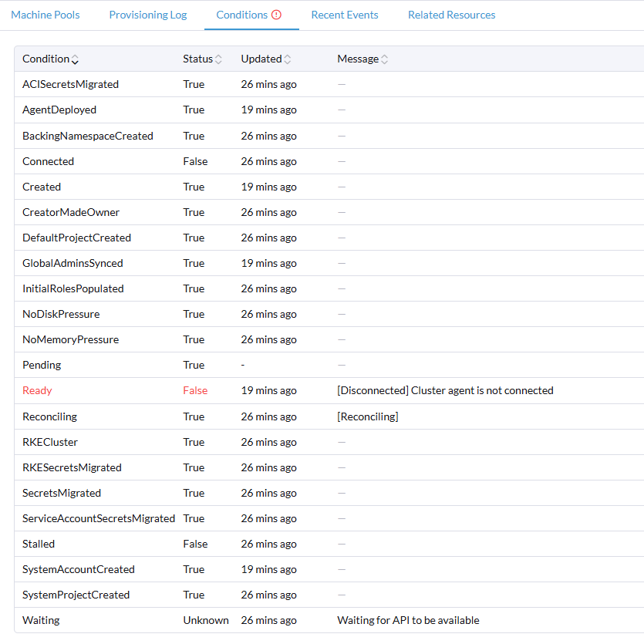Click the Condition column header label
Screen dimensions: 644x644
46,59
